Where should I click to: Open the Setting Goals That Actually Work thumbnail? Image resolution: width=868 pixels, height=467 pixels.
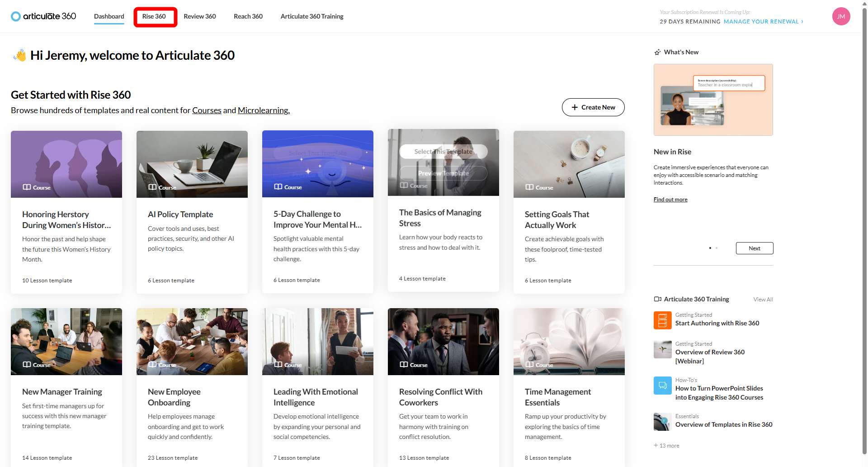click(x=569, y=164)
